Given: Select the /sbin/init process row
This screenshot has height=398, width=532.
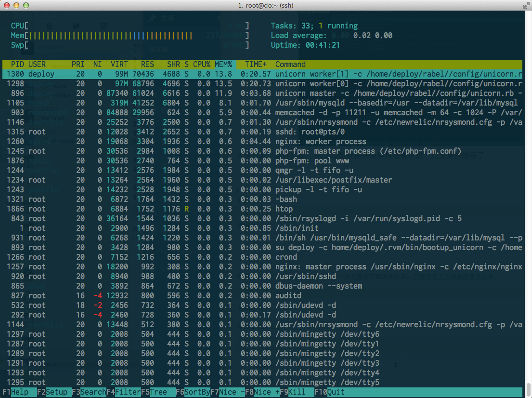Looking at the screenshot, I should (x=262, y=228).
